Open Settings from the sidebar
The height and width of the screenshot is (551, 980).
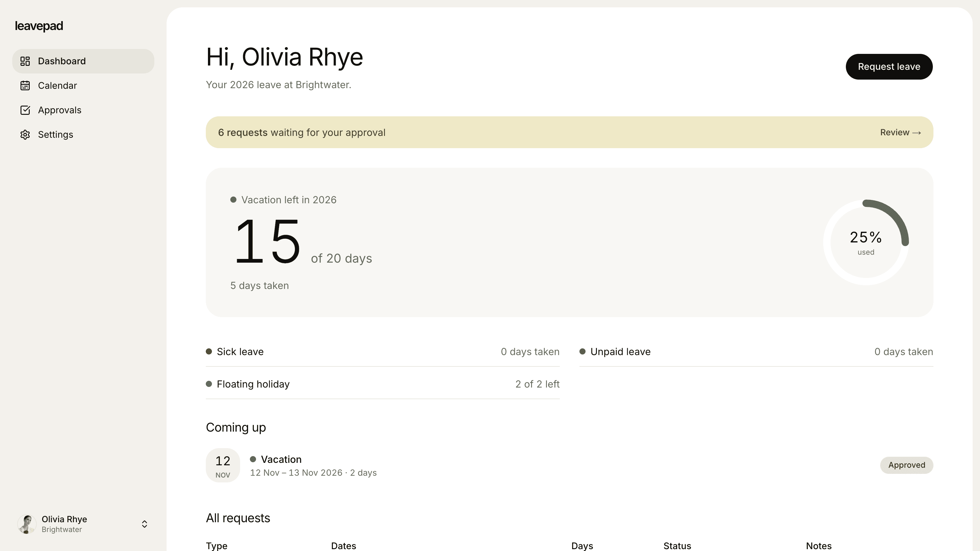pyautogui.click(x=83, y=135)
